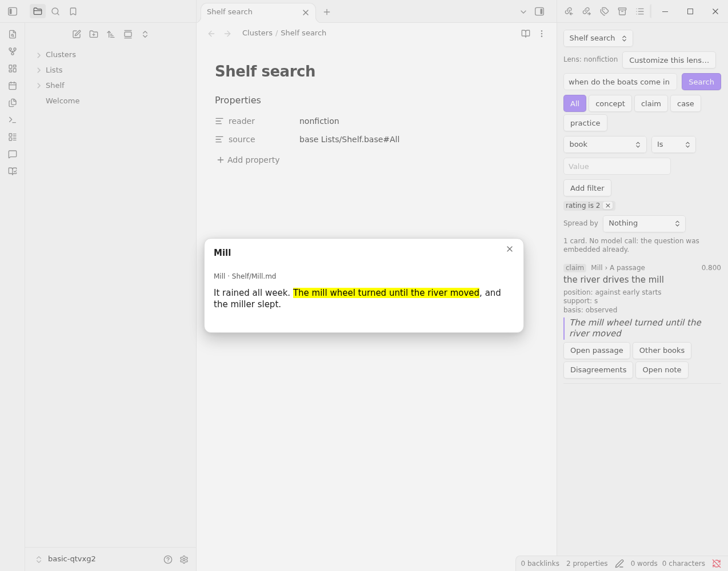
Task: Open today's daily note calendar icon
Action: pos(13,86)
